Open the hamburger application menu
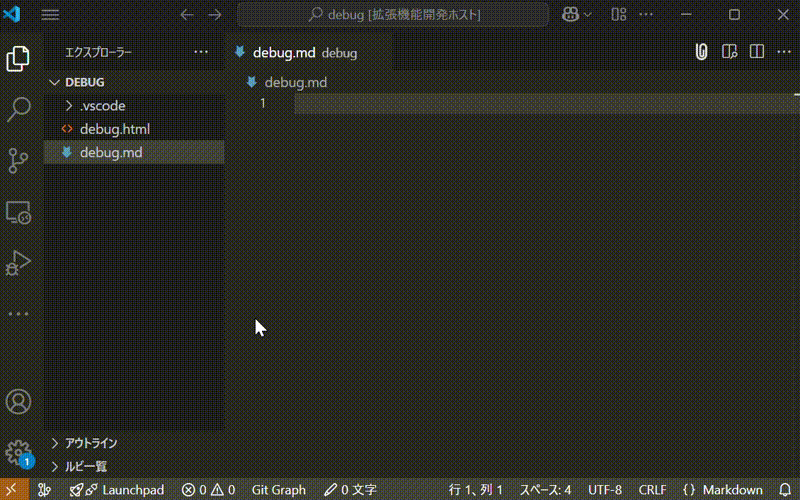Screen dimensions: 800x500 click(x=50, y=15)
